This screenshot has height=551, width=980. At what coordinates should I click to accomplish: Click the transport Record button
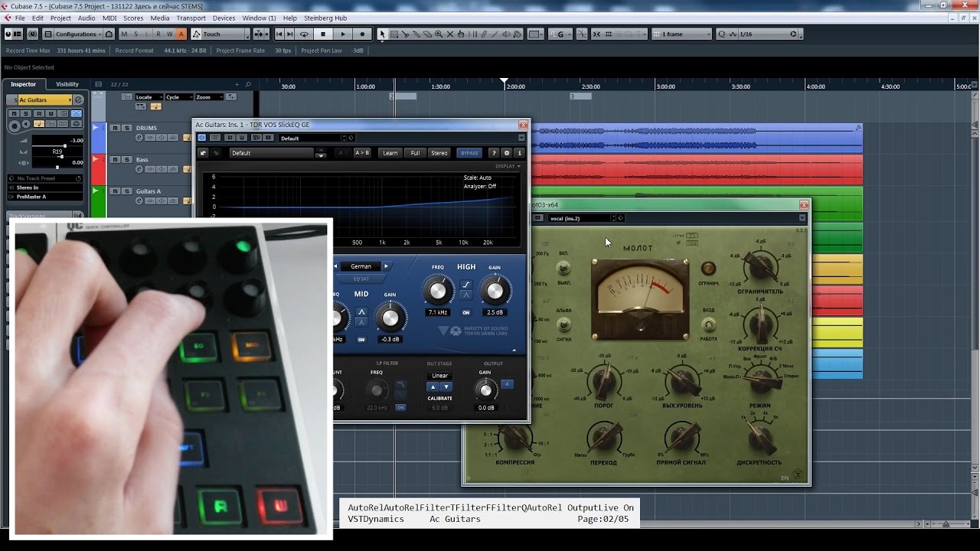[362, 34]
